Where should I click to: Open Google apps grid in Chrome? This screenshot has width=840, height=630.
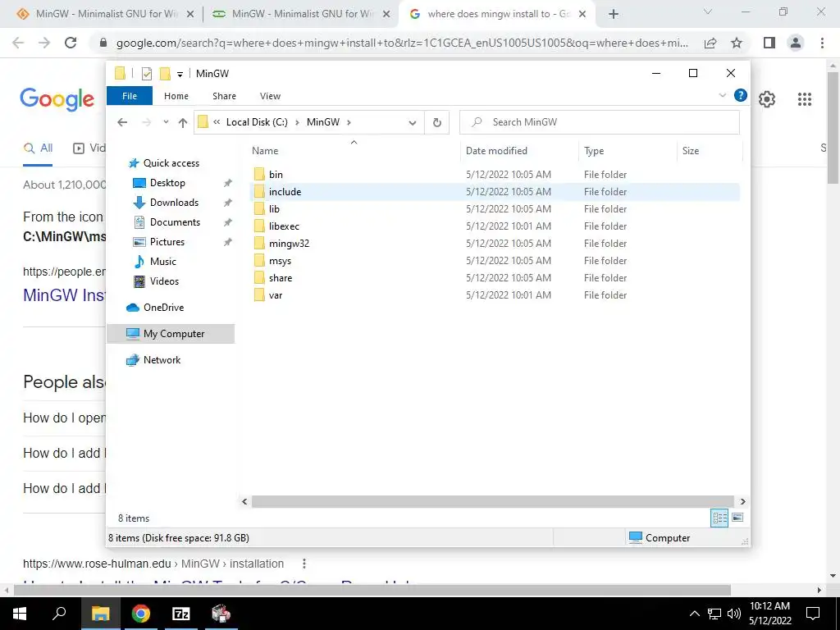804,99
